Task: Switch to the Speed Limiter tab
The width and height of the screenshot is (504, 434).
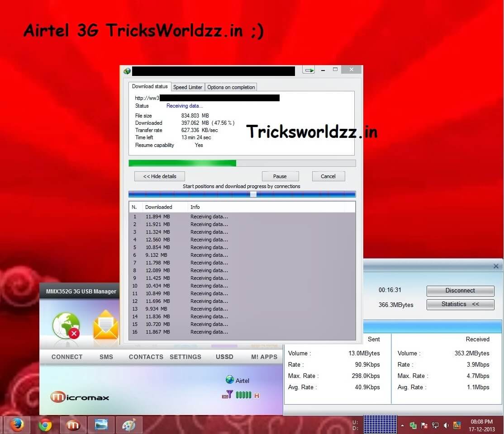Action: (188, 87)
